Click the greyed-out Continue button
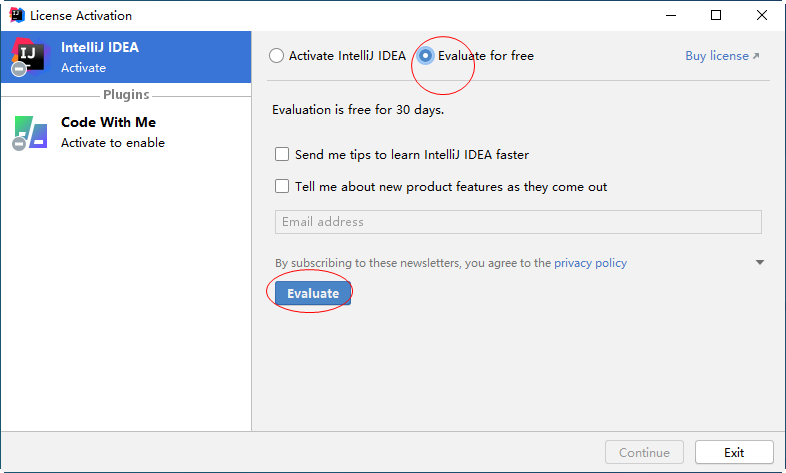786x473 pixels. pyautogui.click(x=644, y=452)
